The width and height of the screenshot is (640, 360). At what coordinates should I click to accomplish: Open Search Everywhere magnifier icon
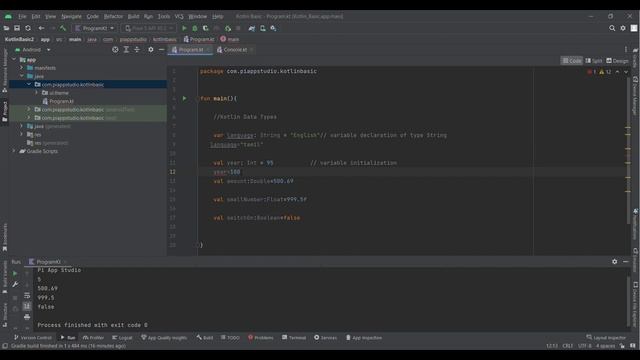pyautogui.click(x=612, y=28)
